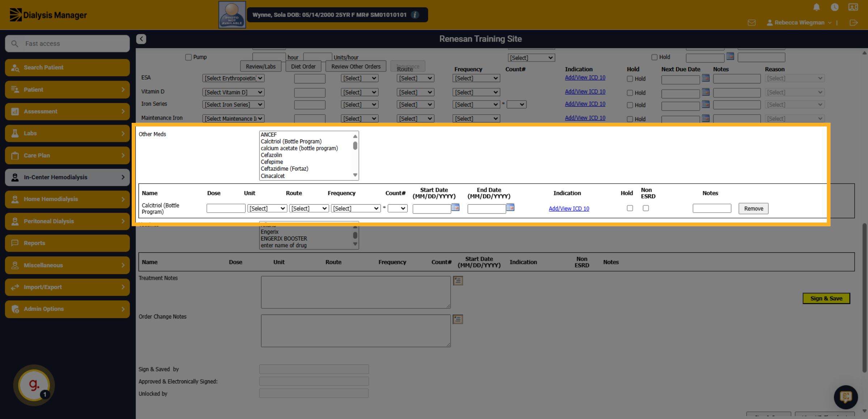Check the Iron Series Hold checkbox
The height and width of the screenshot is (419, 868).
click(630, 105)
